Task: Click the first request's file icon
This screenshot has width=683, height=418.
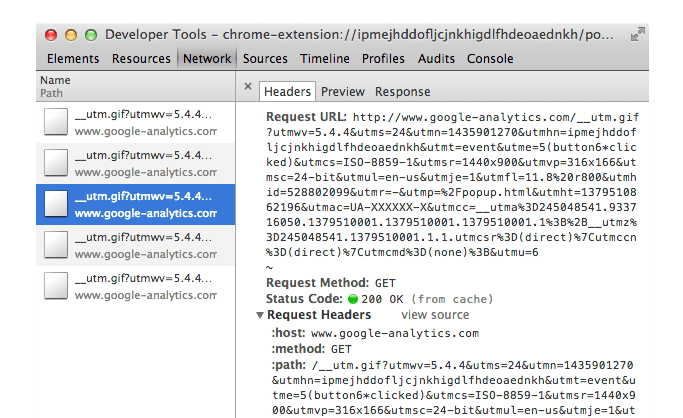Action: (x=57, y=123)
